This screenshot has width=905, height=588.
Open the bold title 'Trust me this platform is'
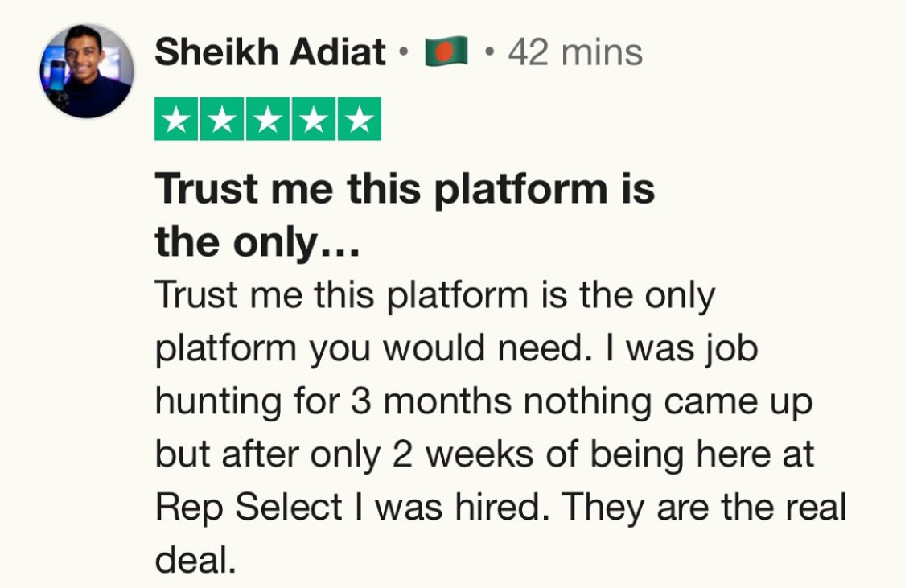point(405,189)
